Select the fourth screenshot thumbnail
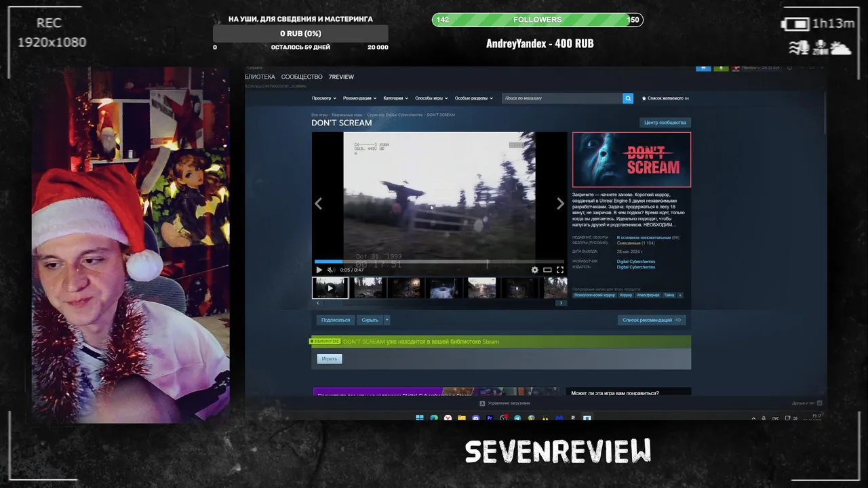This screenshot has width=868, height=488. (443, 287)
